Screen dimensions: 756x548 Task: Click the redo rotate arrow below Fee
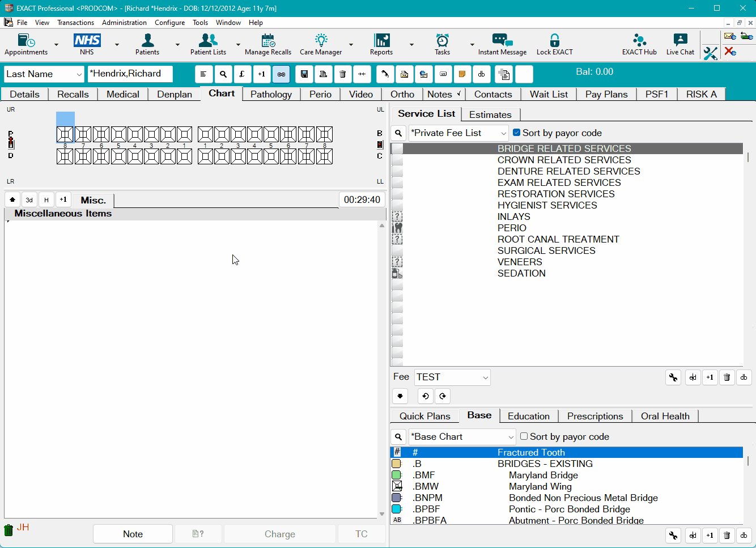tap(443, 396)
